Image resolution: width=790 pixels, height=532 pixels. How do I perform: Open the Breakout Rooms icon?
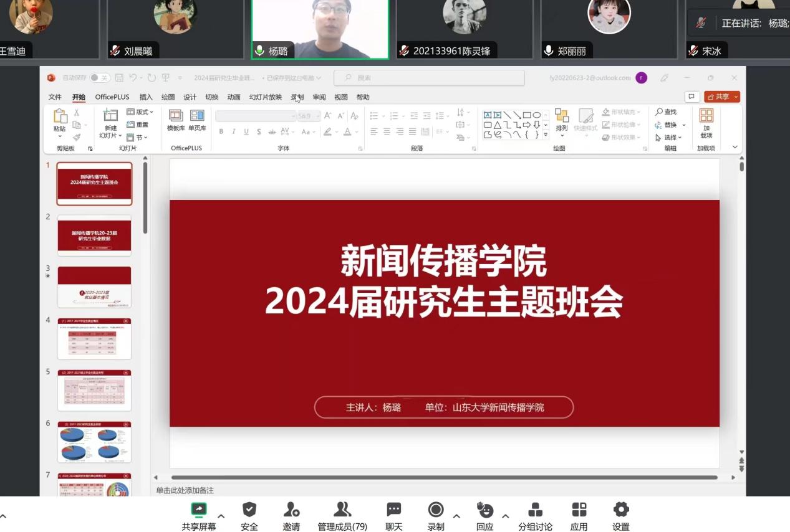(535, 510)
